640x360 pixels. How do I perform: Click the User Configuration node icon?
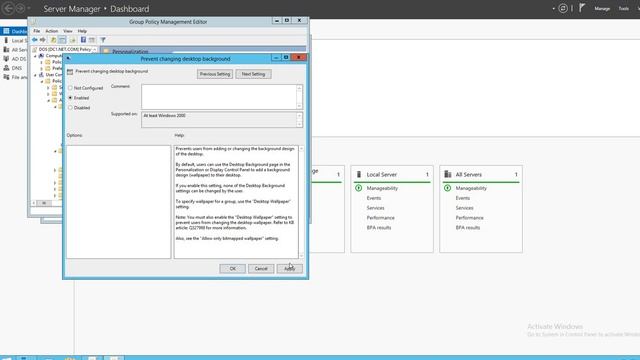(41, 75)
